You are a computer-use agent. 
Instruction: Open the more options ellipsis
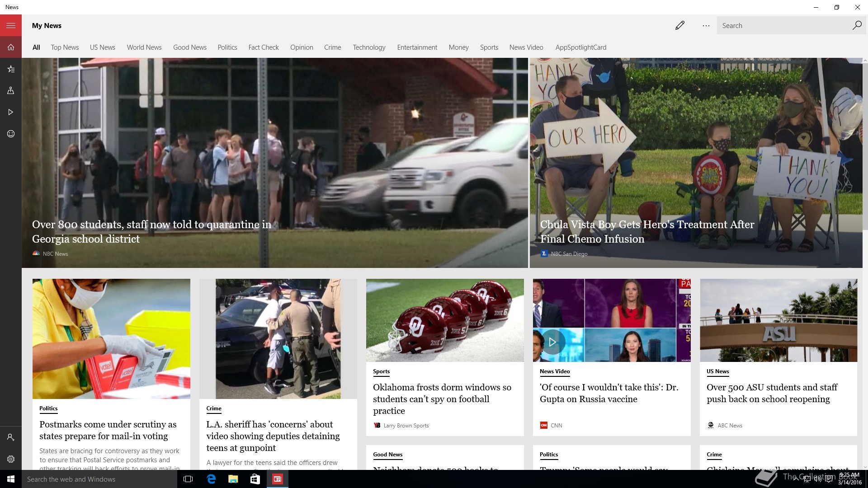pos(706,25)
